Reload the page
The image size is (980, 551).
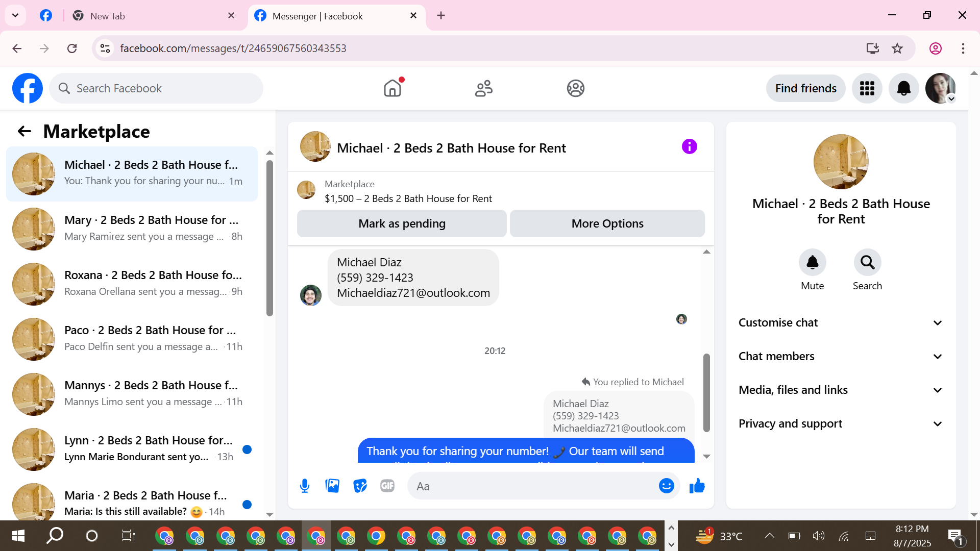click(72, 48)
